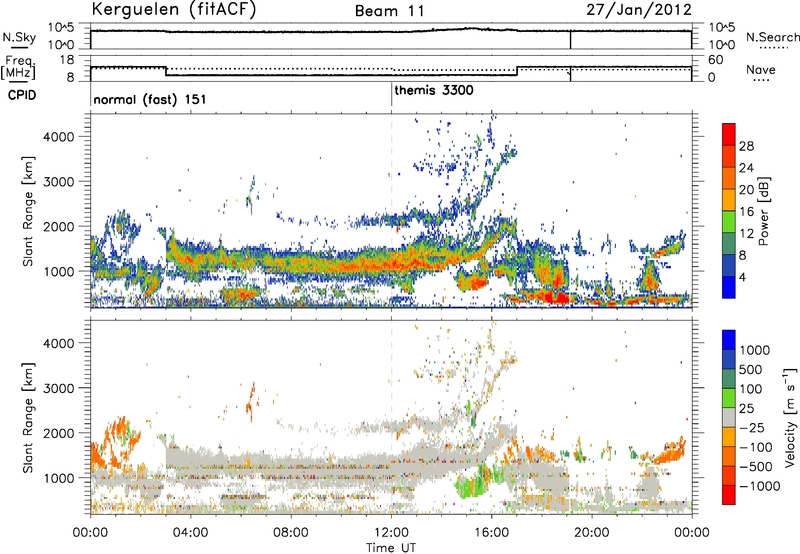The width and height of the screenshot is (800, 554).
Task: Pick the bottom red segment of Velocity colorbar
Action: pyautogui.click(x=729, y=495)
